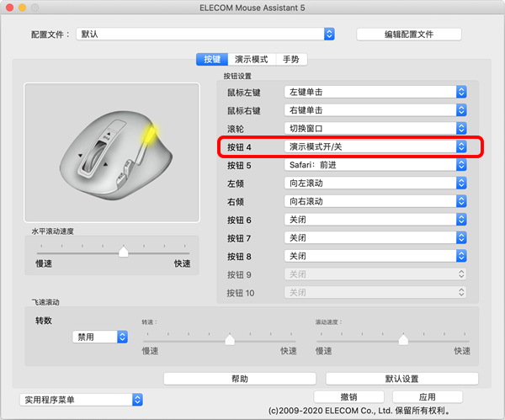Click the 默认设置 button
The height and width of the screenshot is (420, 505).
[x=401, y=379]
